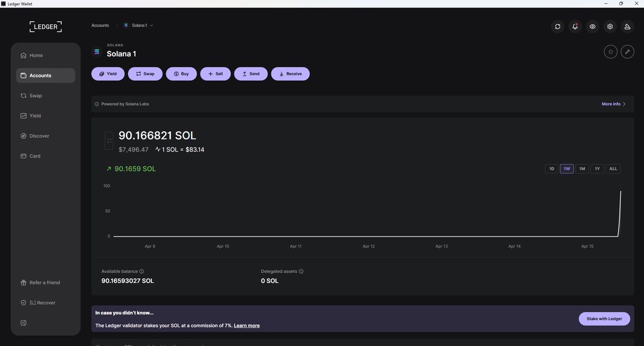Click the 0 SOL delegated value
644x346 pixels.
click(x=270, y=281)
